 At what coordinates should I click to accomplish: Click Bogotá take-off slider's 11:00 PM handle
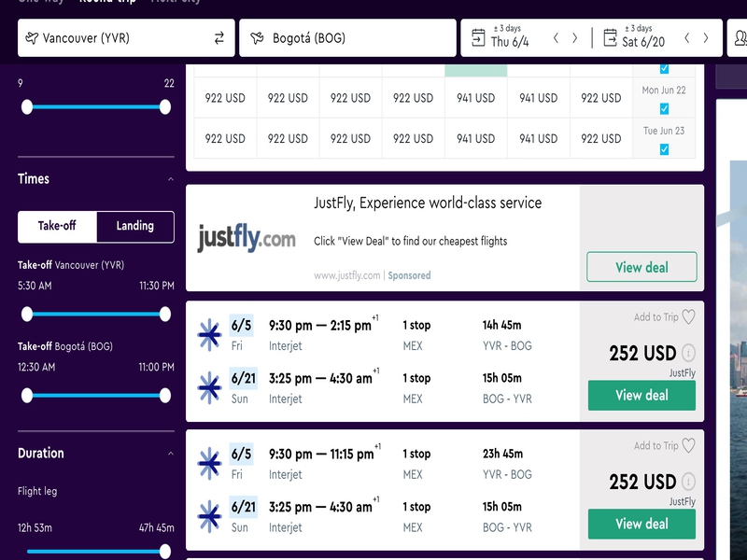tap(165, 395)
